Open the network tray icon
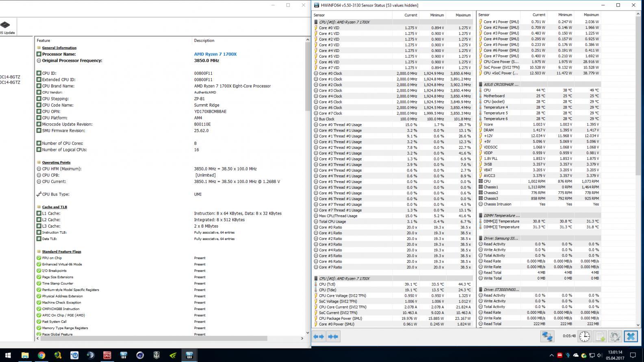 [x=592, y=355]
